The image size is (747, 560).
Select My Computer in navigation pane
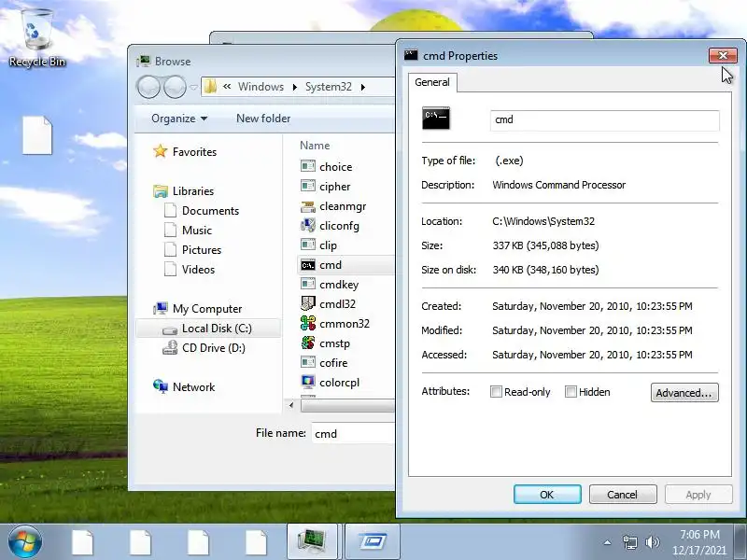coord(207,309)
